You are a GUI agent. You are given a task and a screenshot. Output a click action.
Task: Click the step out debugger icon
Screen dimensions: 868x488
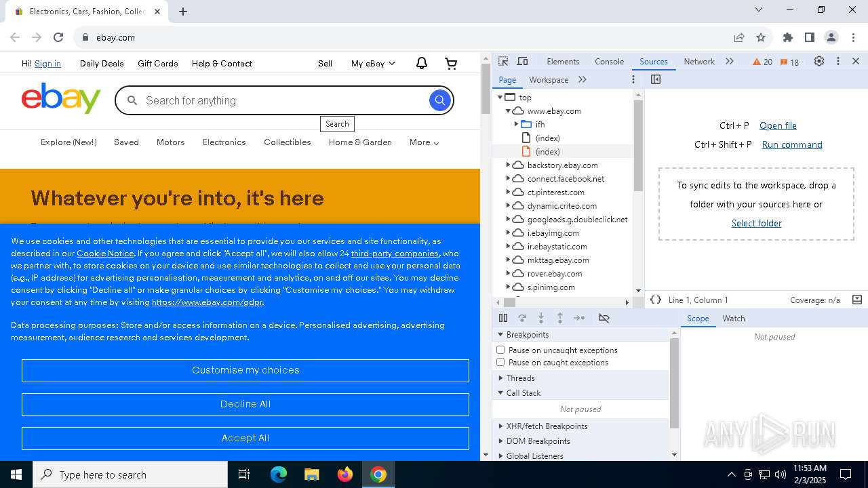click(560, 318)
